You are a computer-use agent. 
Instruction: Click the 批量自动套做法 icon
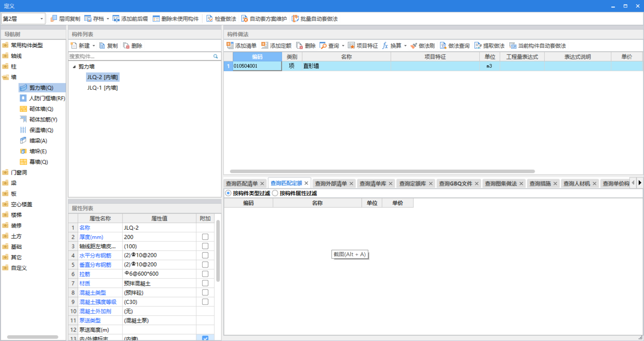[x=295, y=19]
